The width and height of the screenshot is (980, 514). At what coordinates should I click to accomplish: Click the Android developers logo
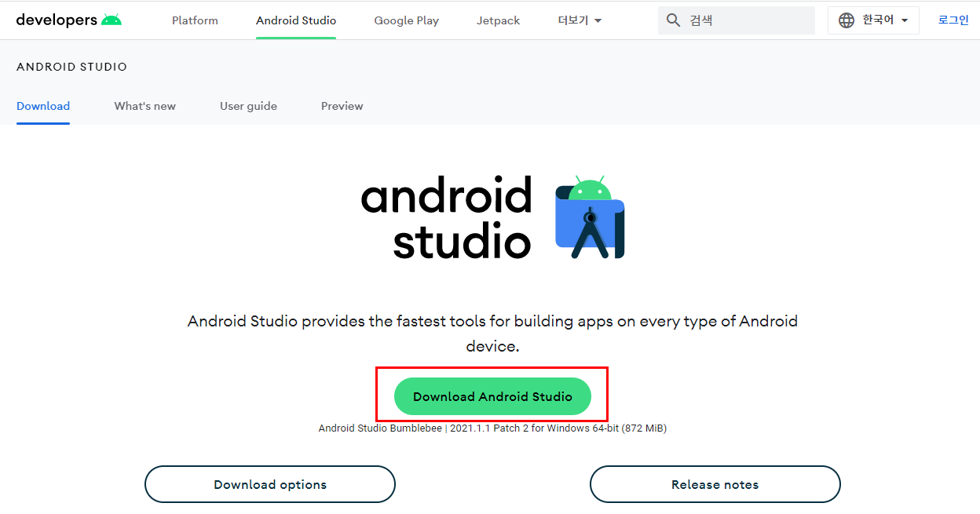[x=69, y=20]
